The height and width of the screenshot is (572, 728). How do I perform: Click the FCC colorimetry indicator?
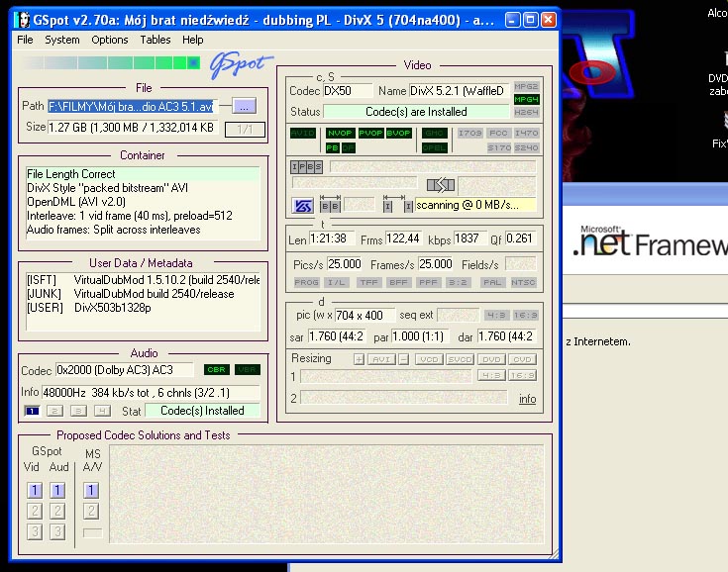pyautogui.click(x=498, y=134)
